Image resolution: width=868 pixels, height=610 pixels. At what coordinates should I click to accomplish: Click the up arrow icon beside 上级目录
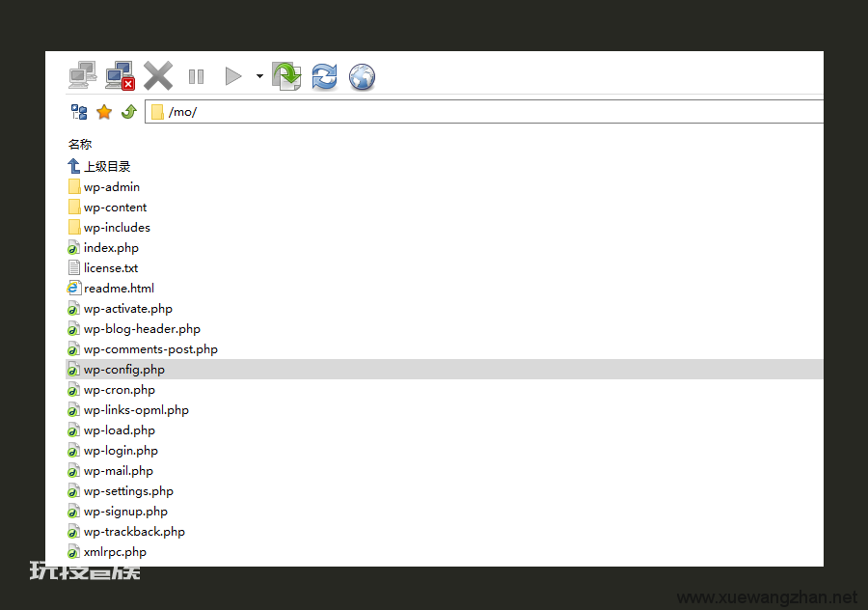tap(73, 166)
